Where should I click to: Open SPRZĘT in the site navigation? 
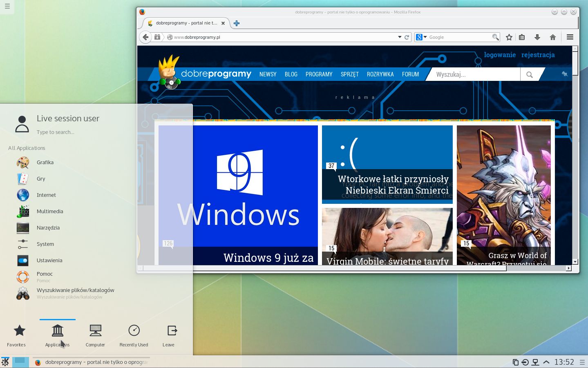pos(350,74)
